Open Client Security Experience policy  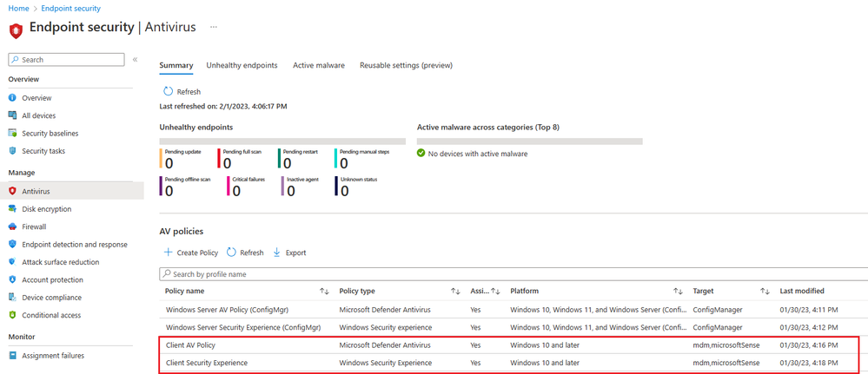pyautogui.click(x=207, y=363)
